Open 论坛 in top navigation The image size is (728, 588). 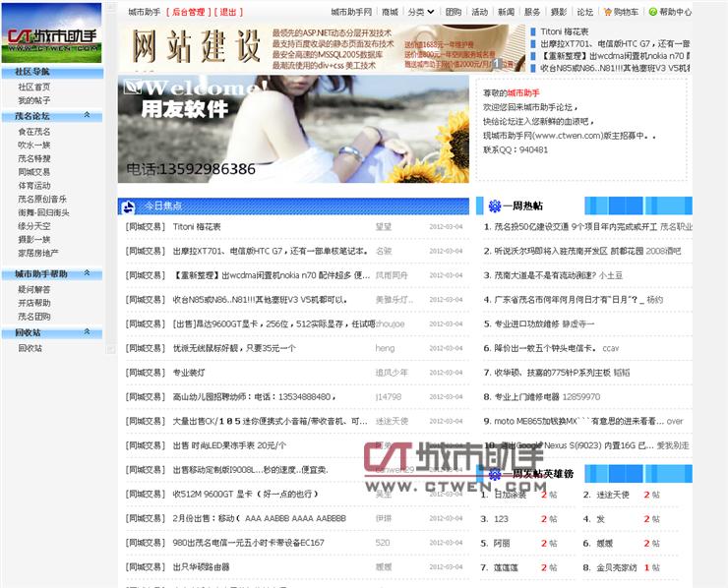coord(585,12)
